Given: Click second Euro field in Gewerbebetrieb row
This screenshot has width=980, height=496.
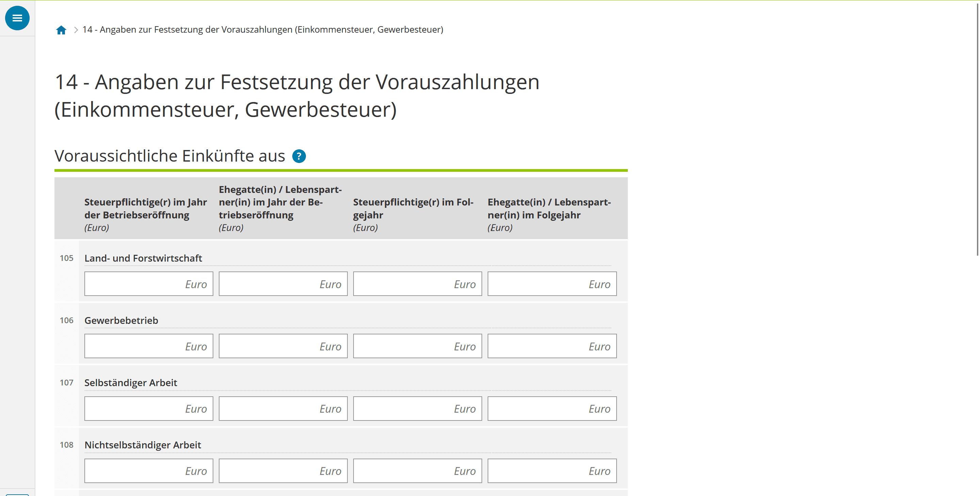Looking at the screenshot, I should 283,346.
